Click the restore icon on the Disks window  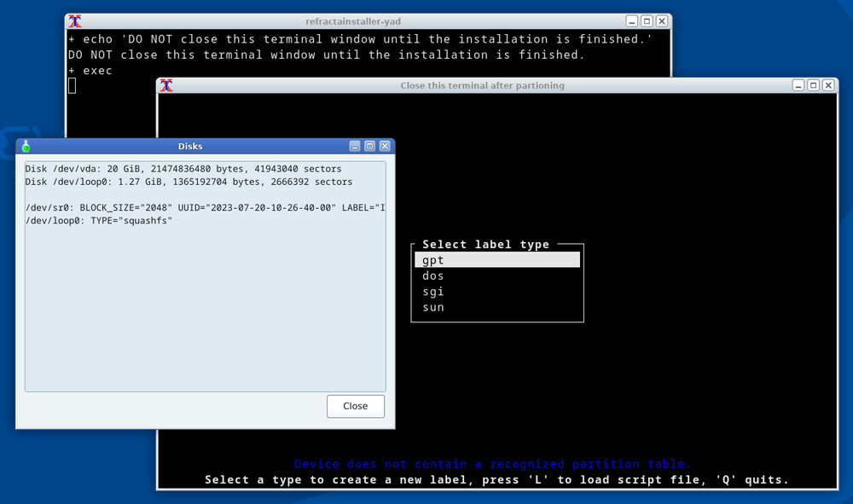click(368, 146)
